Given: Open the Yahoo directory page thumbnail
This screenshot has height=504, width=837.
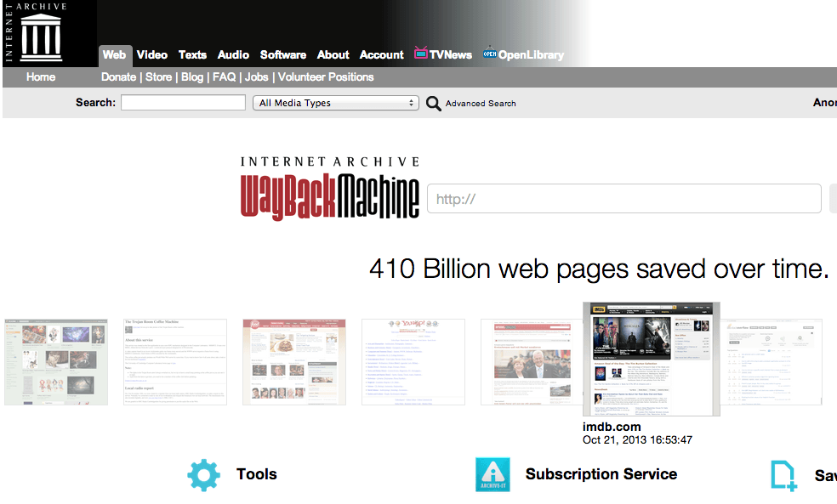Looking at the screenshot, I should (x=413, y=362).
